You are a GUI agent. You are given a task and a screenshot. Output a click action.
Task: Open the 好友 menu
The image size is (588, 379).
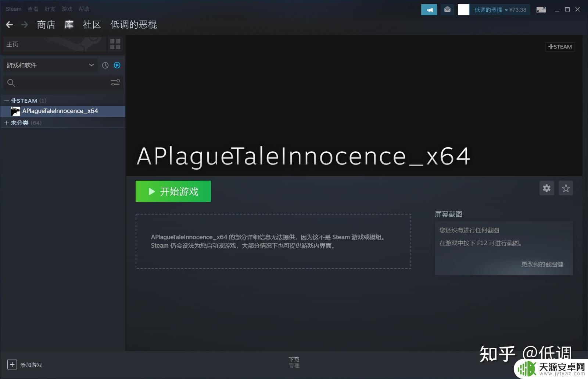(50, 9)
